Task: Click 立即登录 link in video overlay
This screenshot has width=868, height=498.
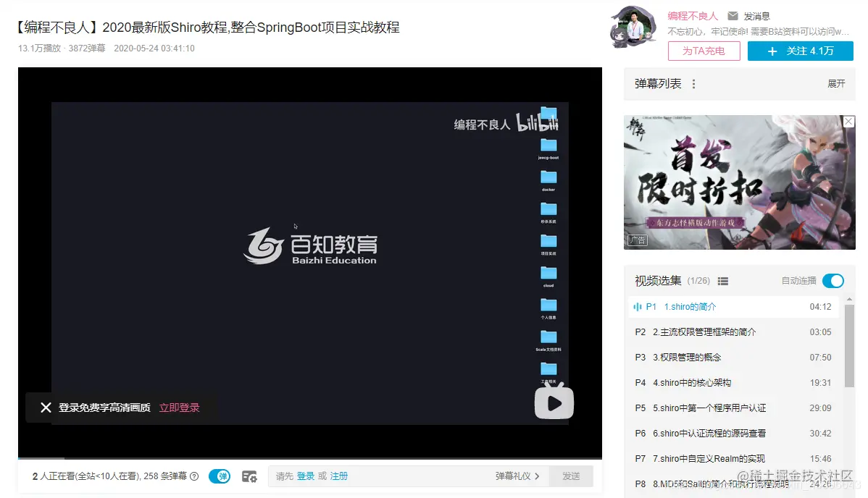Action: [x=180, y=408]
